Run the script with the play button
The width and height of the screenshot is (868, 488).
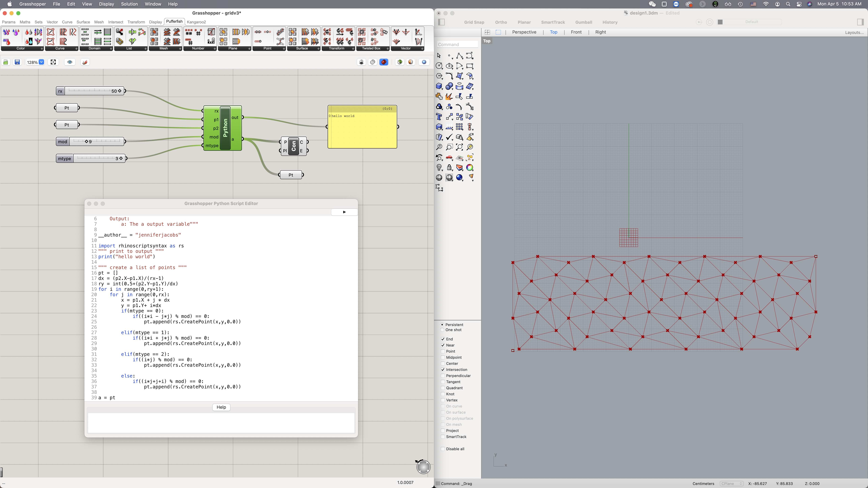[x=344, y=212]
